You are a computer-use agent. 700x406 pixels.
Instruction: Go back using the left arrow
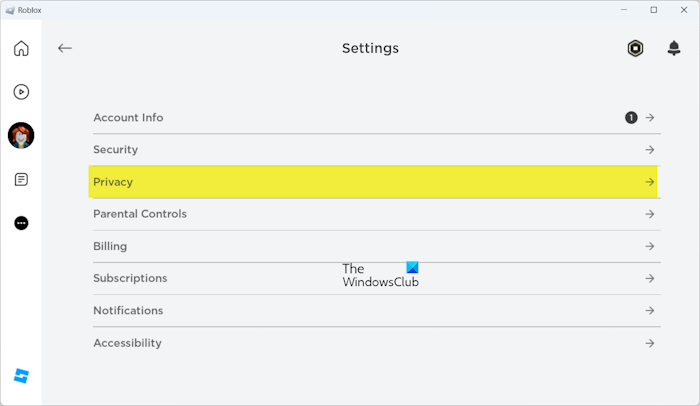pyautogui.click(x=65, y=48)
